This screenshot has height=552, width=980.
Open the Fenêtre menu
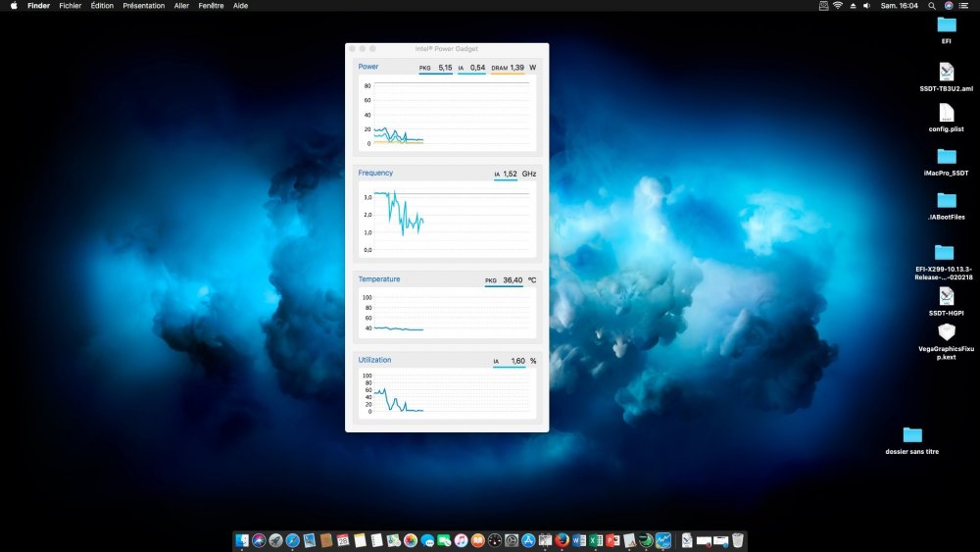tap(211, 6)
